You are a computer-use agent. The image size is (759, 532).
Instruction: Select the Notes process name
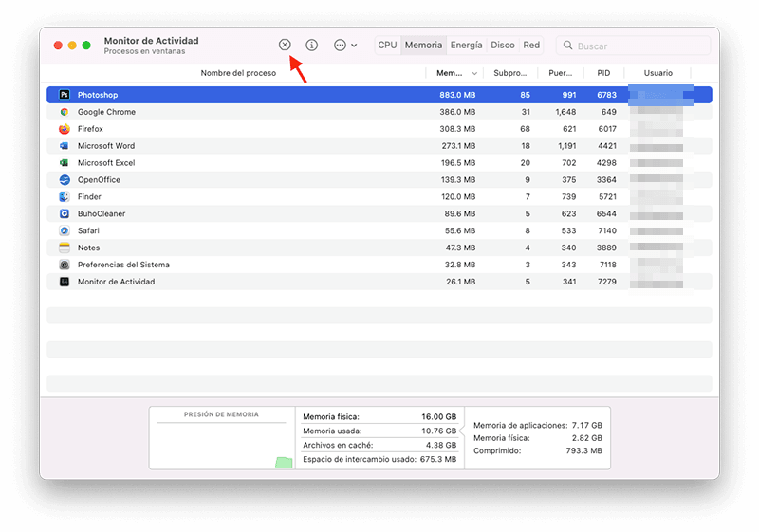pos(88,248)
